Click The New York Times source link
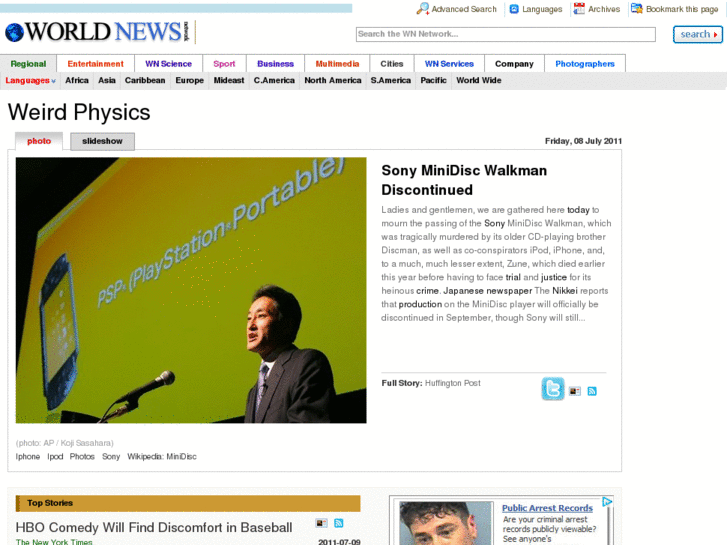The image size is (727, 545). tap(54, 542)
